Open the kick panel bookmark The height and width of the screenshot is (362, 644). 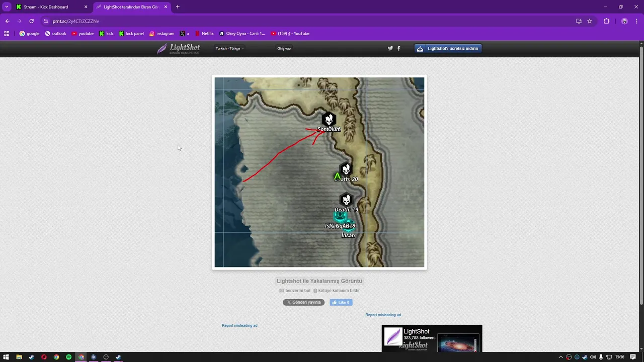point(131,34)
